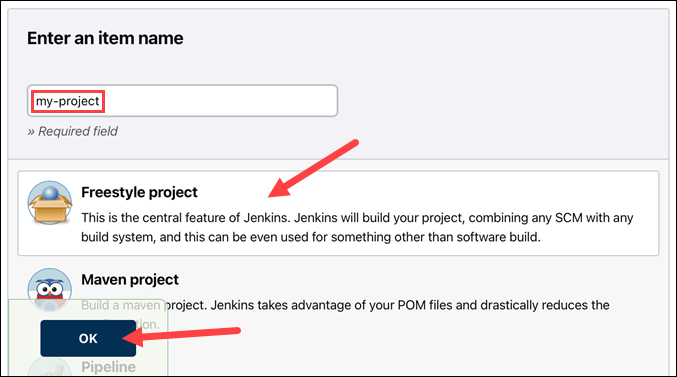Click the Required field hint text

click(x=73, y=131)
